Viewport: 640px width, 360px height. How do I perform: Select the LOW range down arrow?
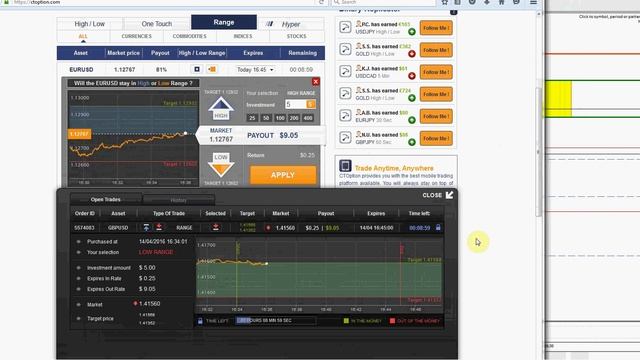click(x=221, y=165)
